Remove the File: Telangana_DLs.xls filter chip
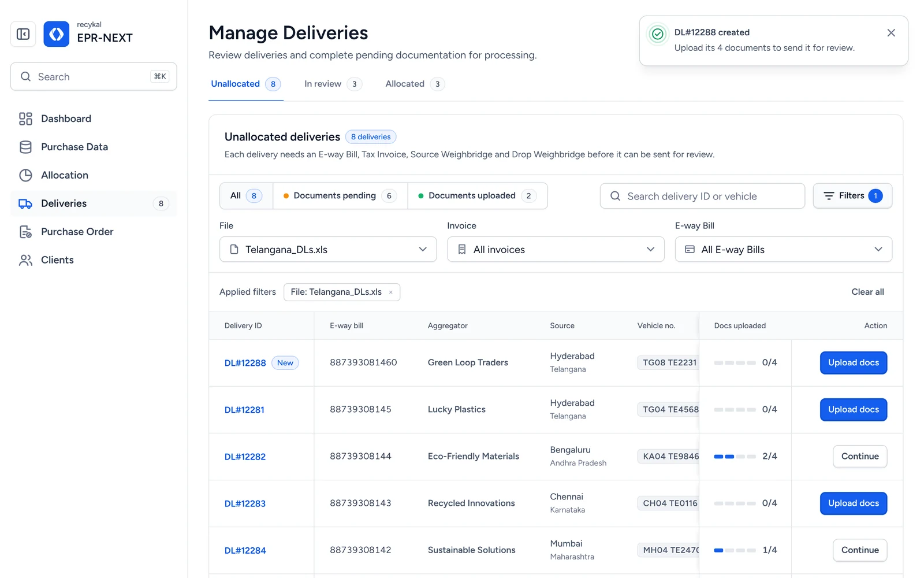The height and width of the screenshot is (578, 924). pos(391,292)
